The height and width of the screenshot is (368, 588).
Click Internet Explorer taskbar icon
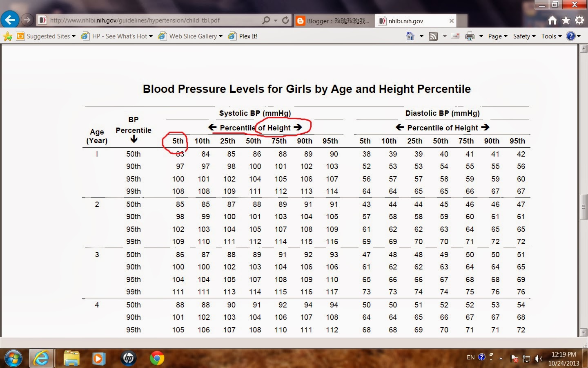pos(41,358)
